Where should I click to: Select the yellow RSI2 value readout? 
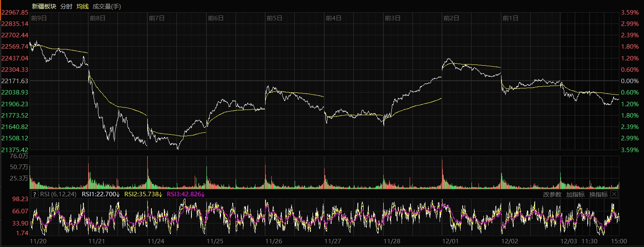(x=143, y=194)
